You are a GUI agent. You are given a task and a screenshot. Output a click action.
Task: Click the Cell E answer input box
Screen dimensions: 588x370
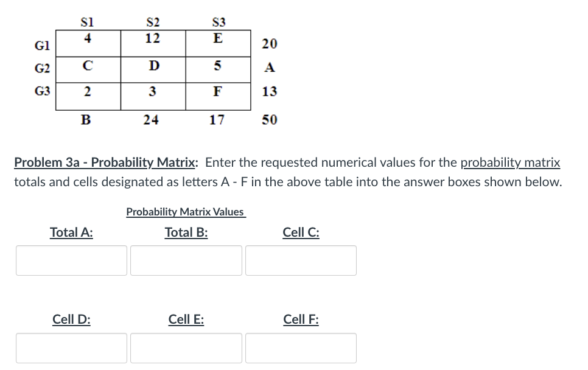186,347
